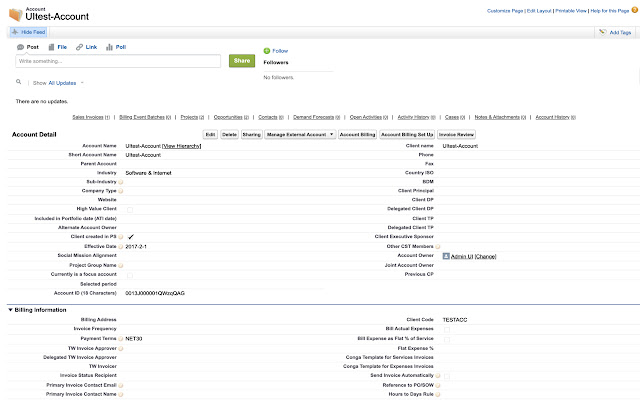This screenshot has width=640, height=400.
Task: Click help icon next to Company Type
Action: point(121,190)
